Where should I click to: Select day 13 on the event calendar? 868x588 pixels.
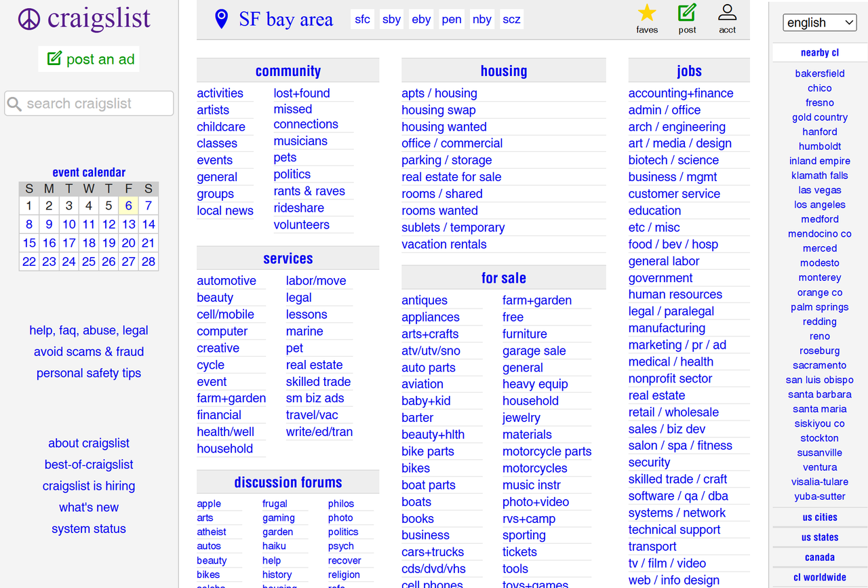(x=128, y=224)
